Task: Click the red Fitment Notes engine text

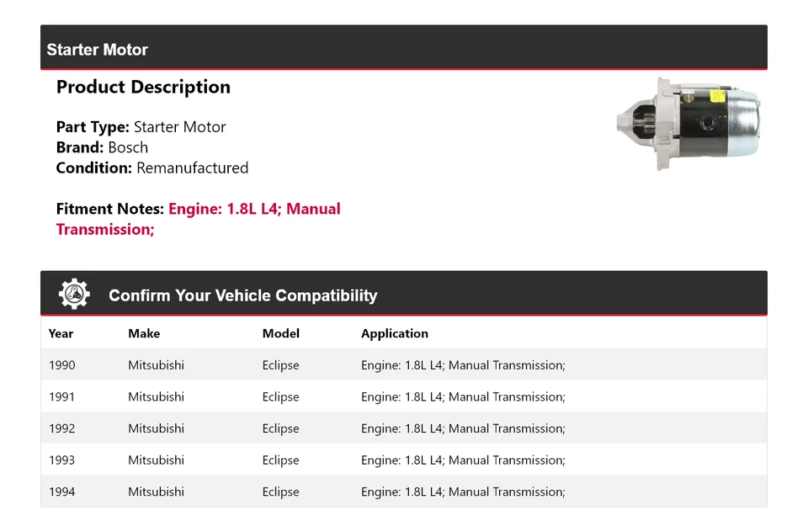Action: pyautogui.click(x=253, y=210)
